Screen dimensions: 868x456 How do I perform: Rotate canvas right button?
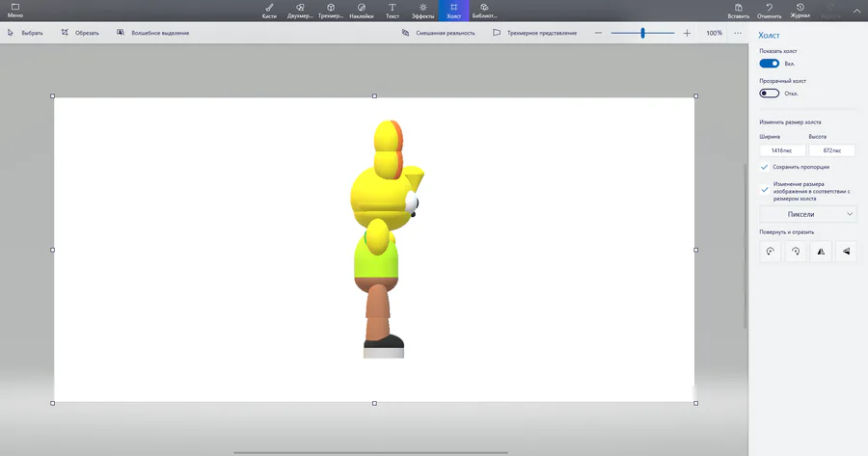pyautogui.click(x=796, y=252)
